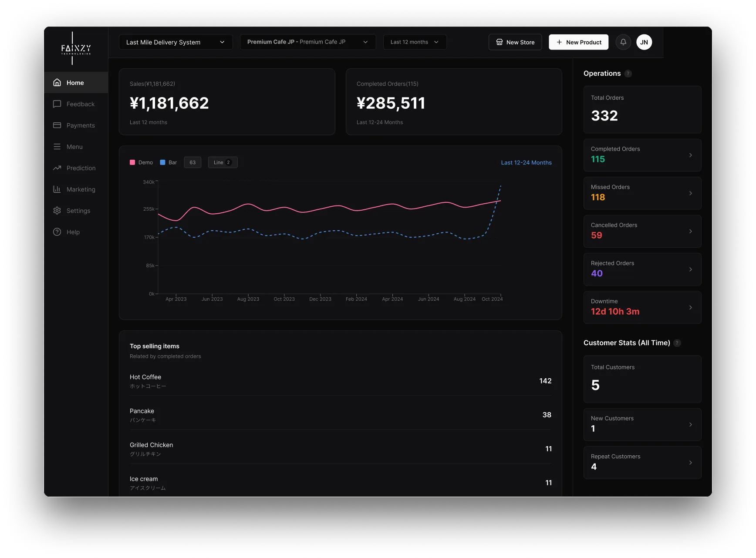Open the Last Mile Delivery System dropdown
Viewport: 756px width, 558px height.
(175, 42)
